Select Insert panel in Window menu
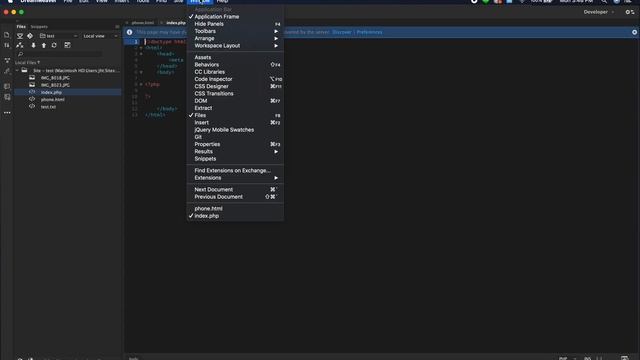The height and width of the screenshot is (360, 640). tap(236, 122)
